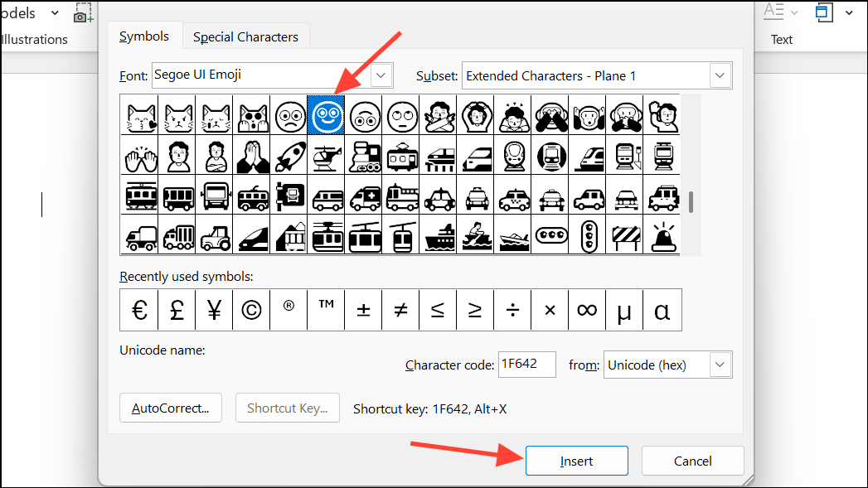Choose the infinity recent symbol
The image size is (868, 488).
tap(587, 310)
